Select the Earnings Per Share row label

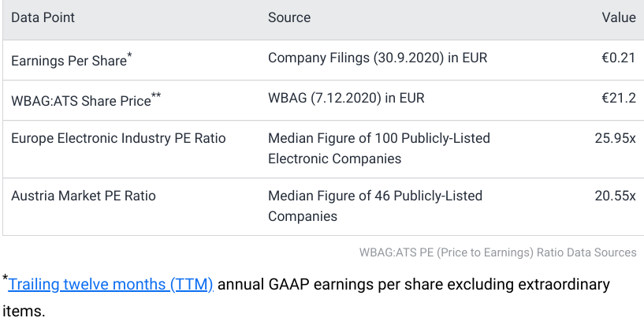point(68,59)
